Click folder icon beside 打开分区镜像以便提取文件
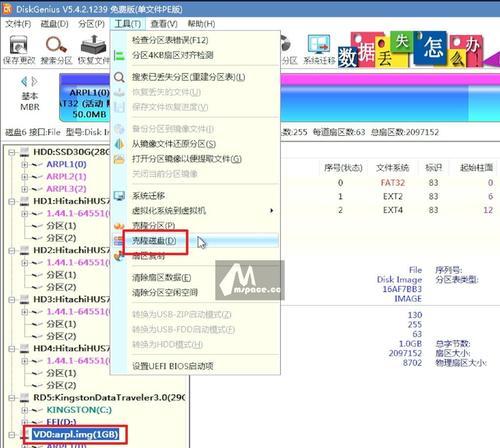 pos(119,159)
